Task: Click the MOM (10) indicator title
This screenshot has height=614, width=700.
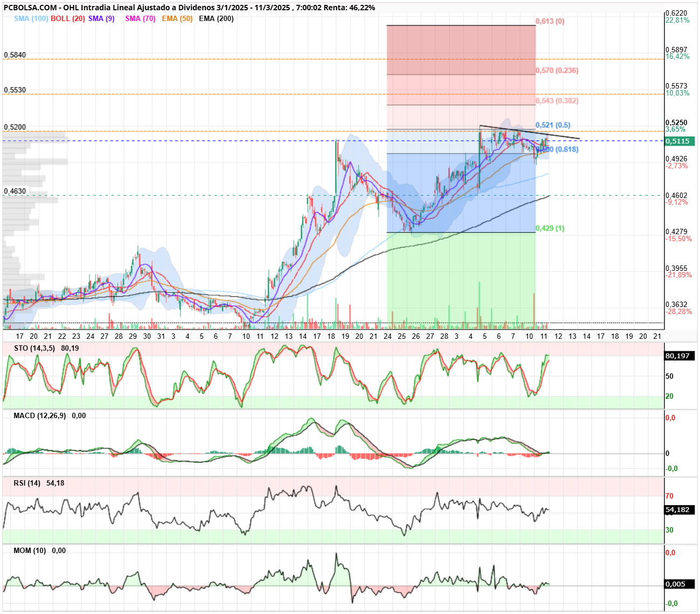Action: coord(30,550)
